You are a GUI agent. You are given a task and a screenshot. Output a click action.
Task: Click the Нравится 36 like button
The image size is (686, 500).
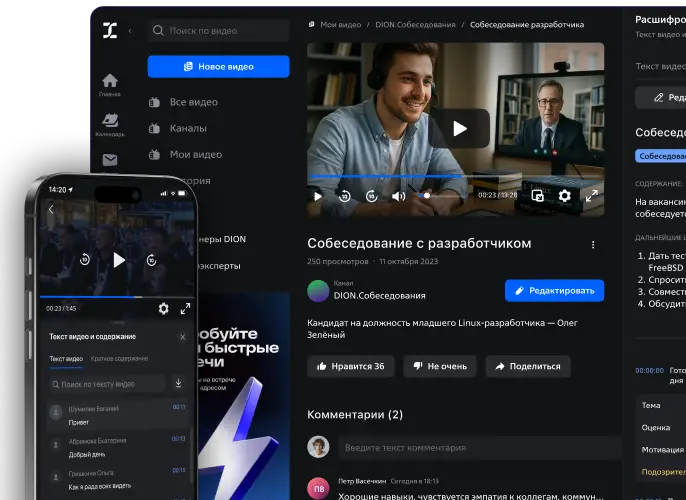(351, 366)
